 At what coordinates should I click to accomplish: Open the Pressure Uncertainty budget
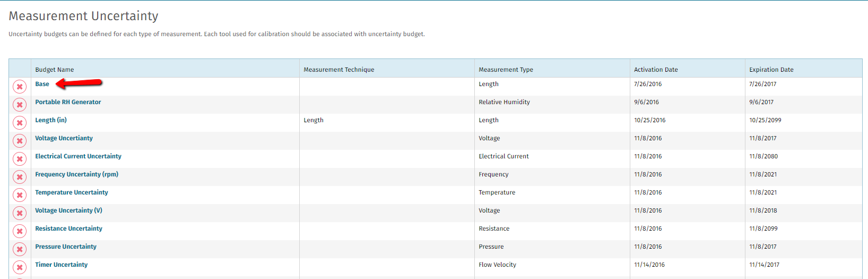point(66,247)
